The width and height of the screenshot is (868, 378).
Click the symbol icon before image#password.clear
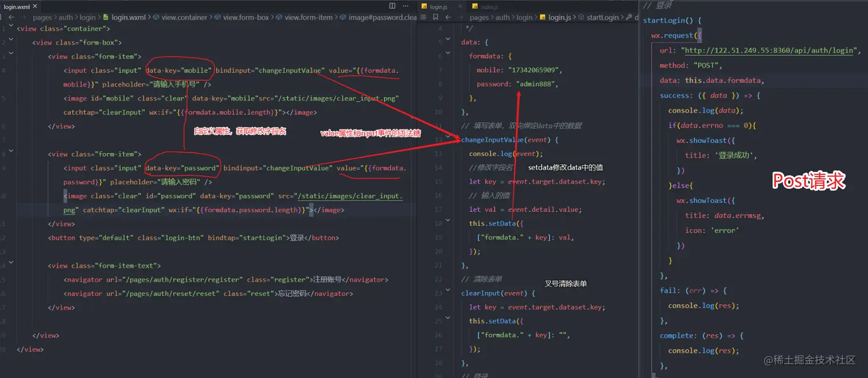tap(343, 17)
